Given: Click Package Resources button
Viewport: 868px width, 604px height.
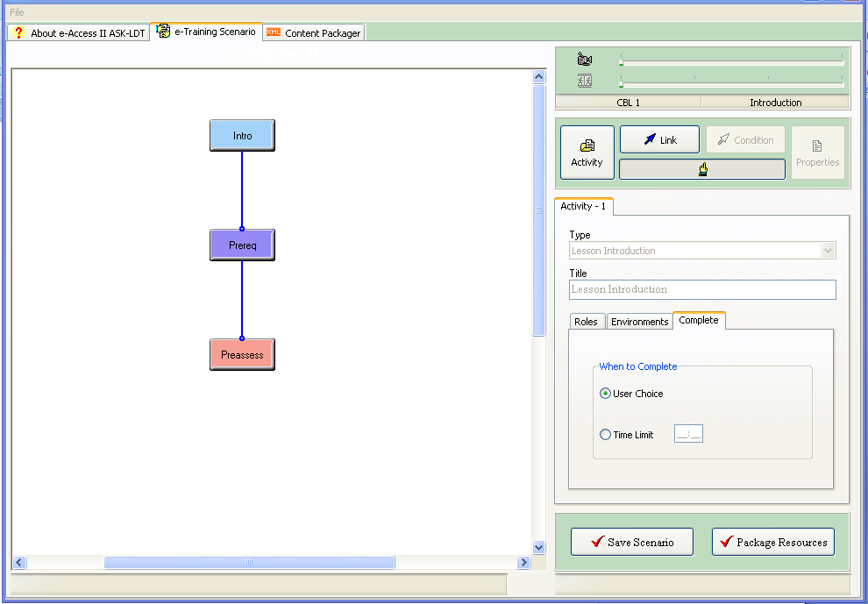Looking at the screenshot, I should 772,542.
